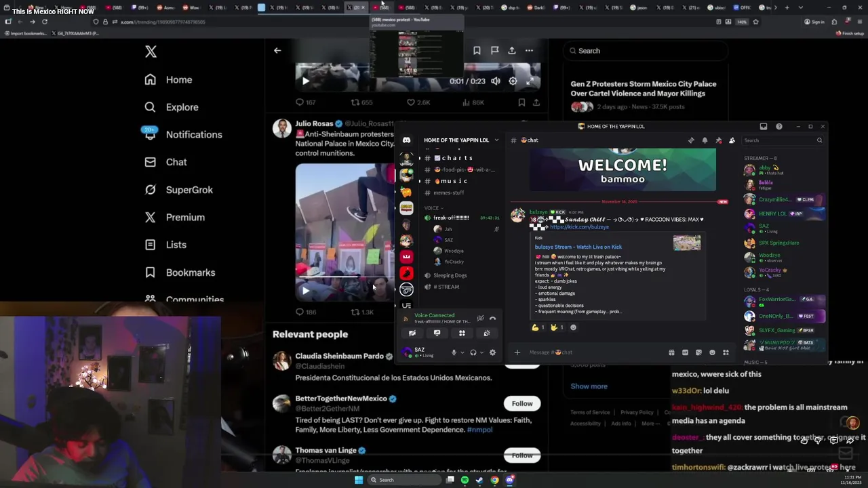Image resolution: width=868 pixels, height=488 pixels.
Task: Start an Activity in Discord voice panel
Action: coord(462,333)
